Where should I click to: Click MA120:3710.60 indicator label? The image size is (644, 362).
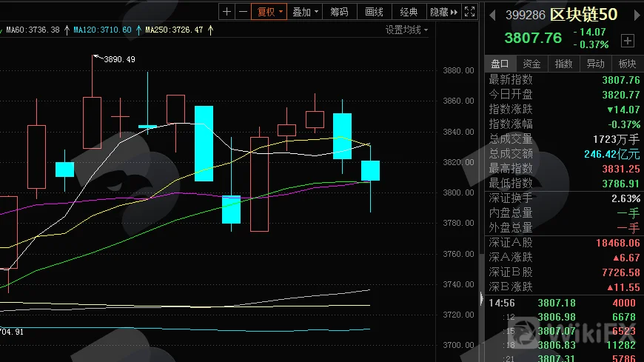click(102, 30)
